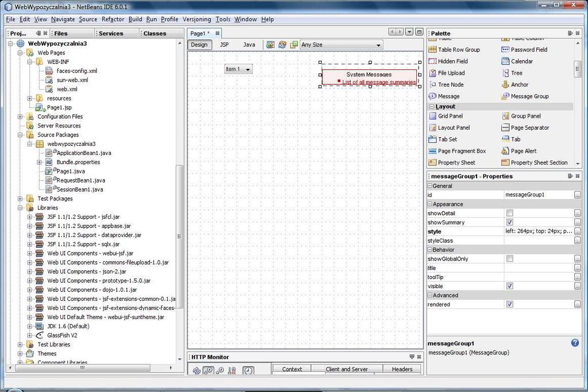Viewport: 588px width, 392px height.
Task: Open the id property editor button
Action: pos(578,195)
